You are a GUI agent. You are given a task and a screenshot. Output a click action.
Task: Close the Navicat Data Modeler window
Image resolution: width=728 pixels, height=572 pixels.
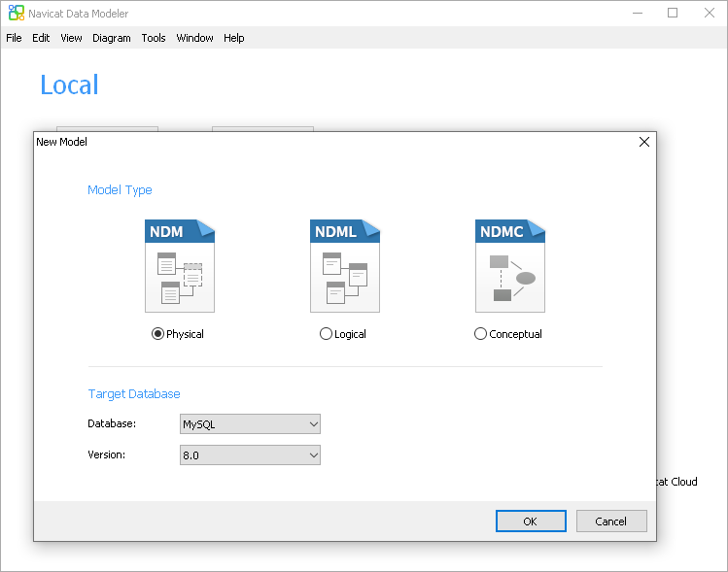[709, 13]
